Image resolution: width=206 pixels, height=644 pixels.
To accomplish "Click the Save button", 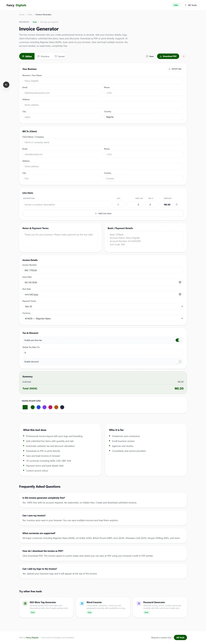I will [x=150, y=56].
